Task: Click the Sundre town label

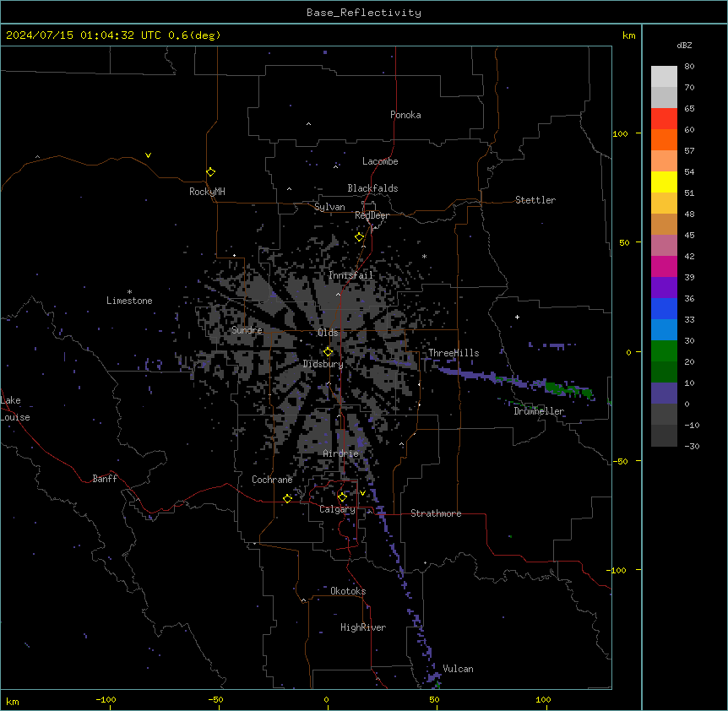Action: pyautogui.click(x=247, y=330)
